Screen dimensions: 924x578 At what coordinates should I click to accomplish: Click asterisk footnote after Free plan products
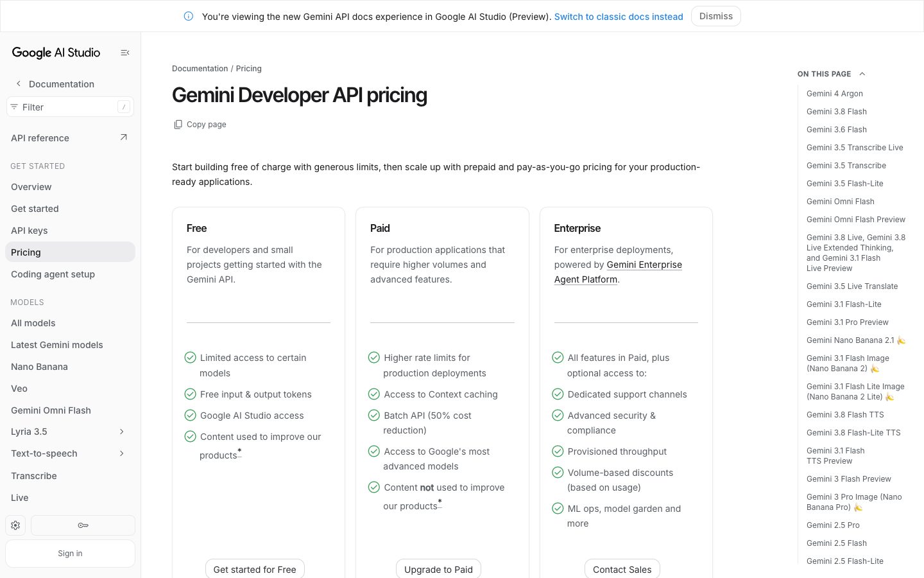coord(239,452)
